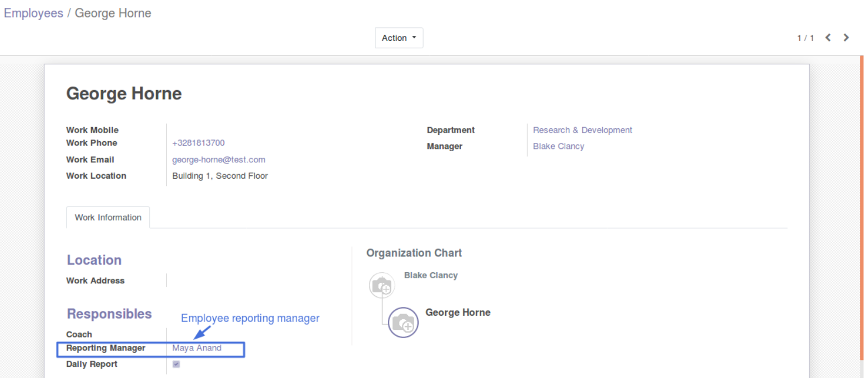This screenshot has width=868, height=378.
Task: Click George Horne's avatar in organization chart
Action: tap(403, 323)
